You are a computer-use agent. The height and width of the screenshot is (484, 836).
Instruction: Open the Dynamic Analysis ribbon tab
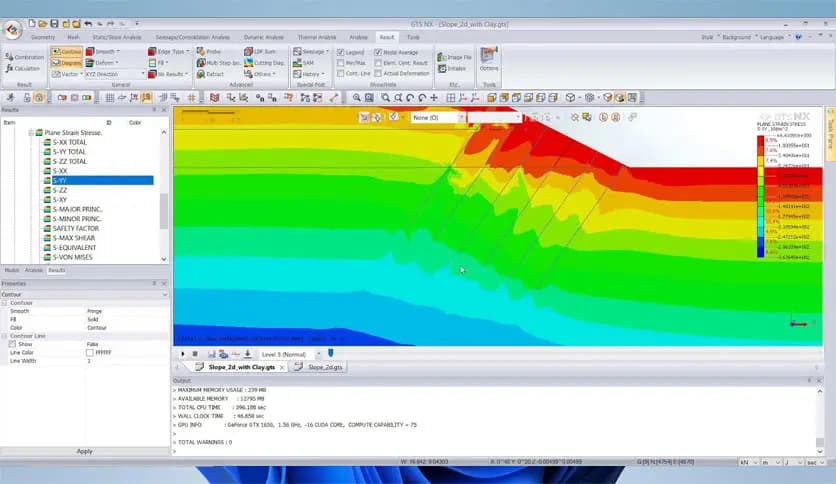[263, 37]
